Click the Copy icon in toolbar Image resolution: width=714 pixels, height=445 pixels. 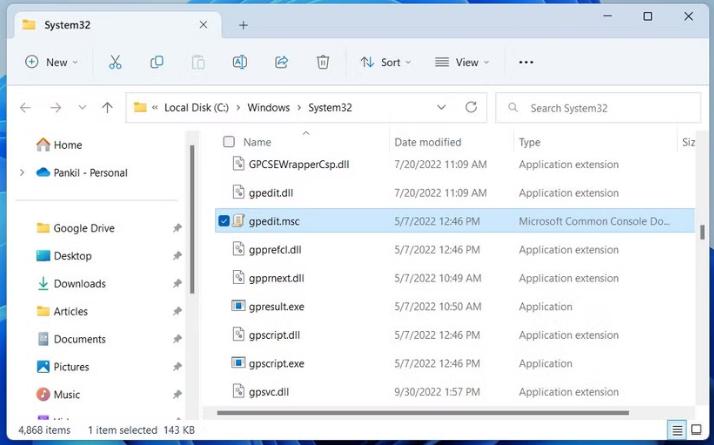(x=157, y=62)
